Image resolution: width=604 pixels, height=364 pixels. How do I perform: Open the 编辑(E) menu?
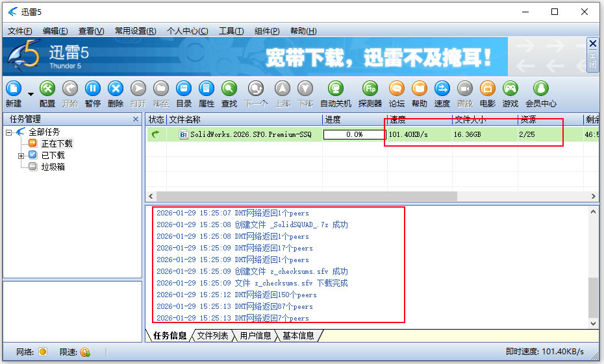coord(55,30)
